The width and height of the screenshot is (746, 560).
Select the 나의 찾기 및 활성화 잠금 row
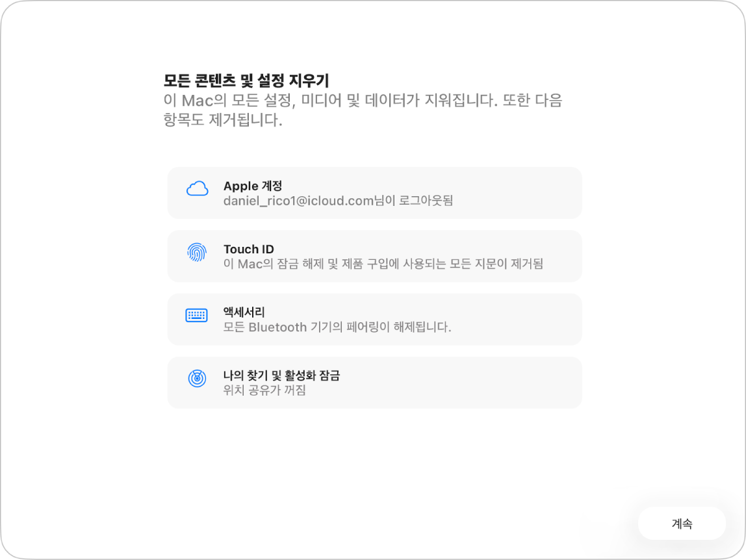tap(374, 382)
